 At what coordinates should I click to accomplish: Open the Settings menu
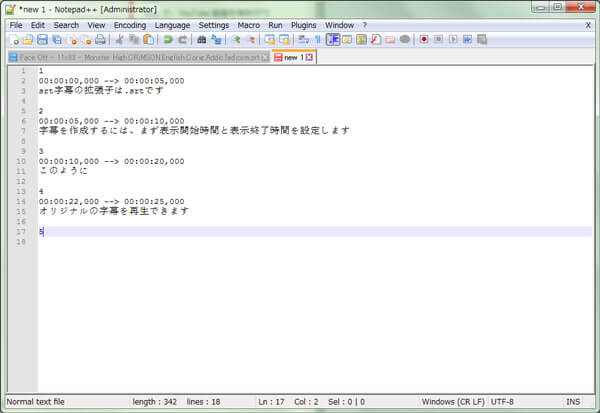click(214, 25)
